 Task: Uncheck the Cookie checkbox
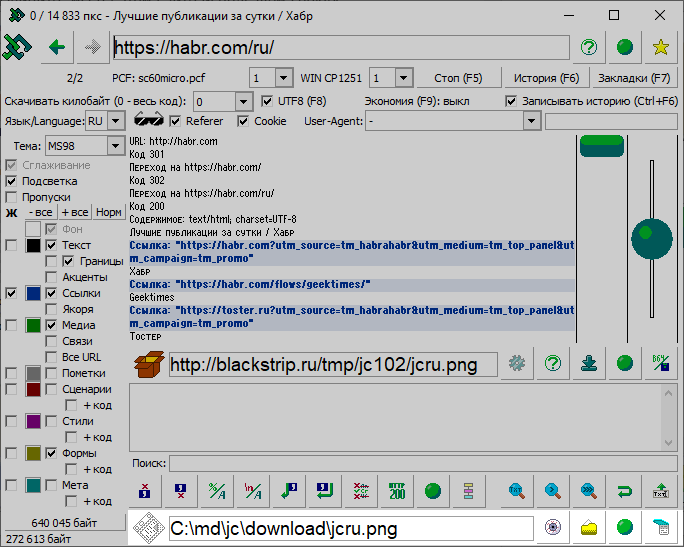coord(243,121)
